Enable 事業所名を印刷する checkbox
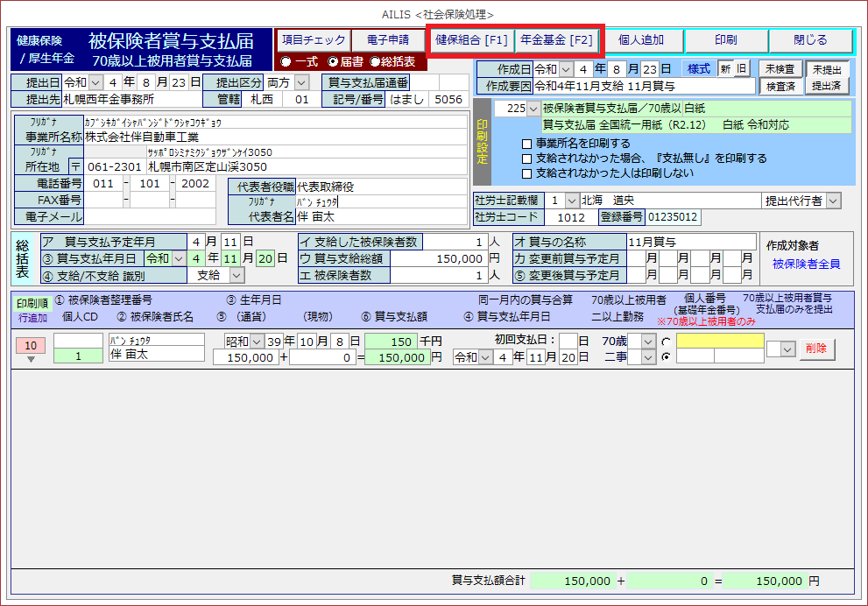 coord(526,144)
